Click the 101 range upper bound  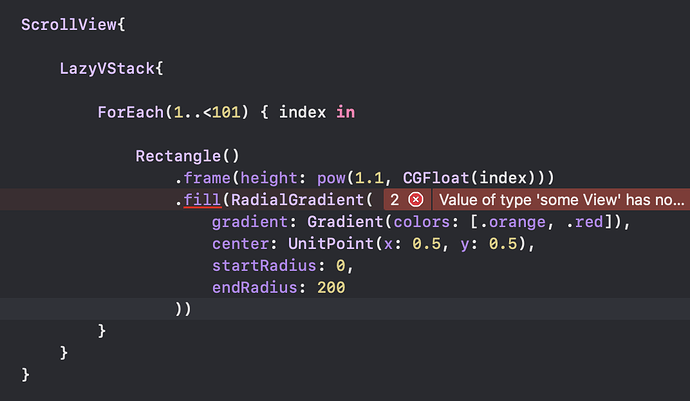click(x=226, y=112)
